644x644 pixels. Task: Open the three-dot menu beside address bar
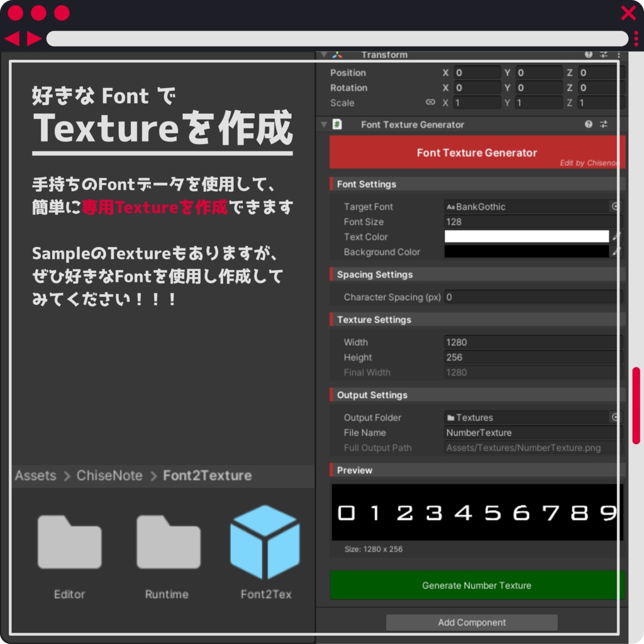[x=636, y=38]
